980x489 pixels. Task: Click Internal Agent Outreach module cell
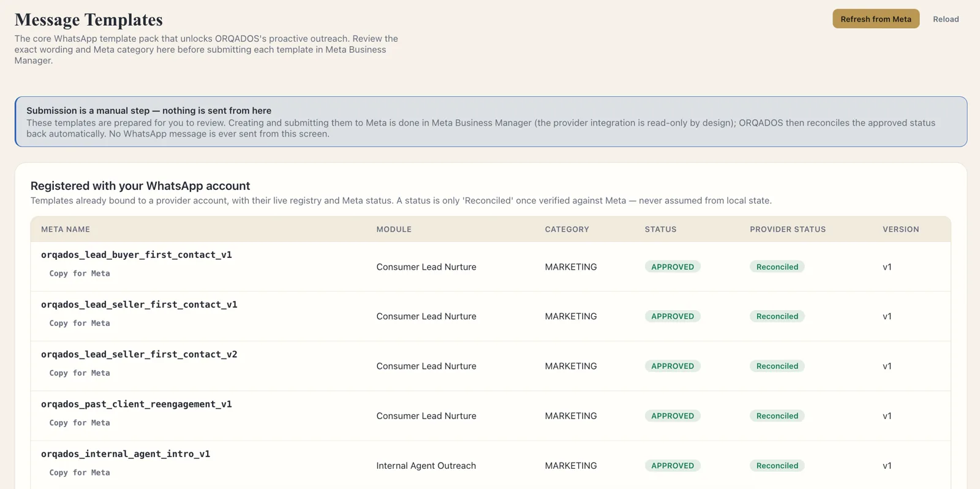[426, 466]
